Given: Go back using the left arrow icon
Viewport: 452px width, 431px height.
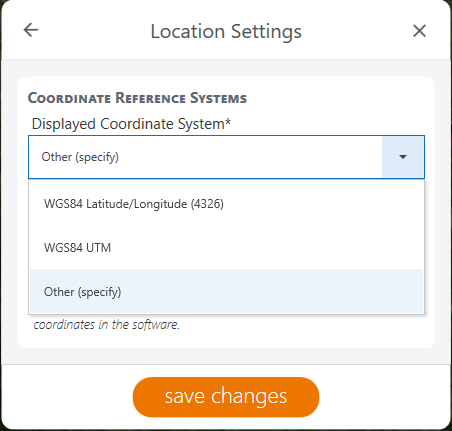Looking at the screenshot, I should [31, 30].
